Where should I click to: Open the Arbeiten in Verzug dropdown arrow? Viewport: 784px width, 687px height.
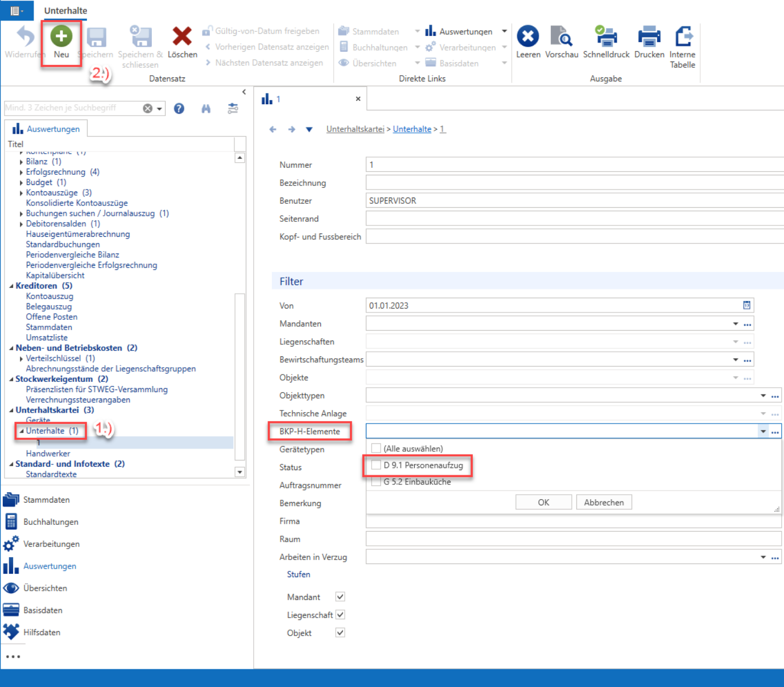764,557
